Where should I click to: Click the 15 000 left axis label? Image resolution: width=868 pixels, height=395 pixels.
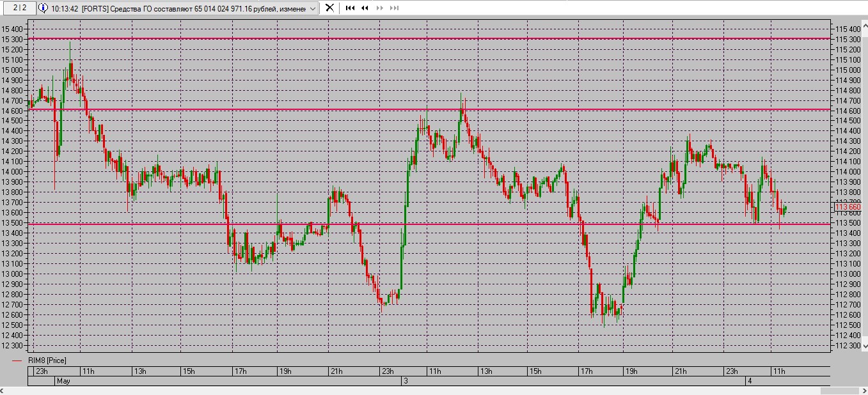[x=13, y=70]
